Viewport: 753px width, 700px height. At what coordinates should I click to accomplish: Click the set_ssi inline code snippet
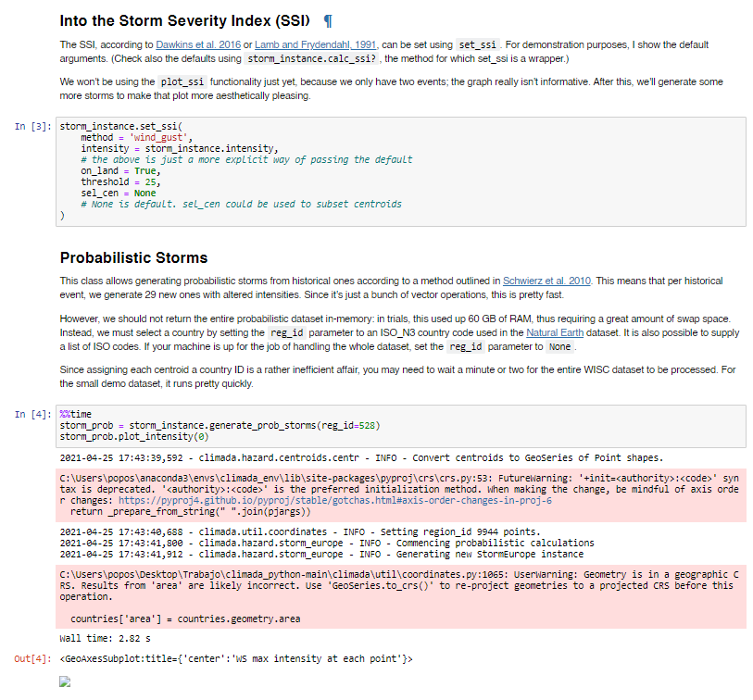click(x=477, y=43)
